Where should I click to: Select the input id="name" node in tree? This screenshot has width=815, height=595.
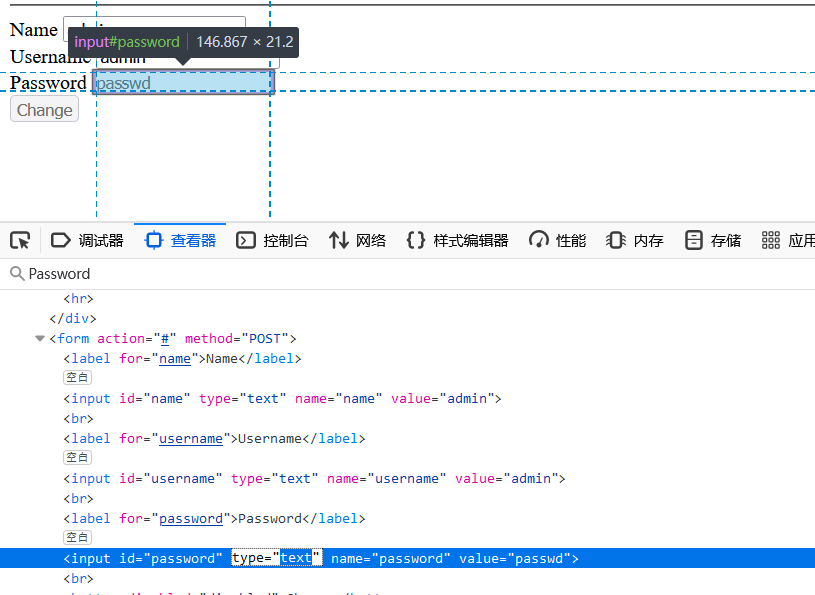point(280,399)
